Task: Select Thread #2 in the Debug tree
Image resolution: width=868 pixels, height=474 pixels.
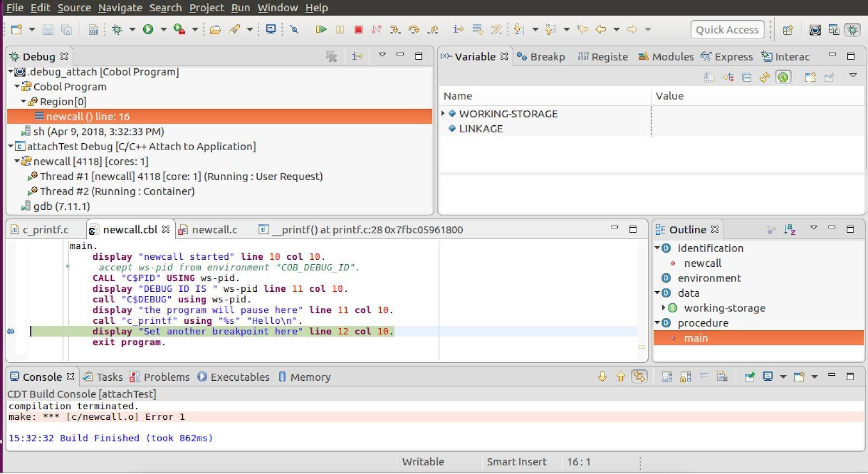Action: pos(117,191)
